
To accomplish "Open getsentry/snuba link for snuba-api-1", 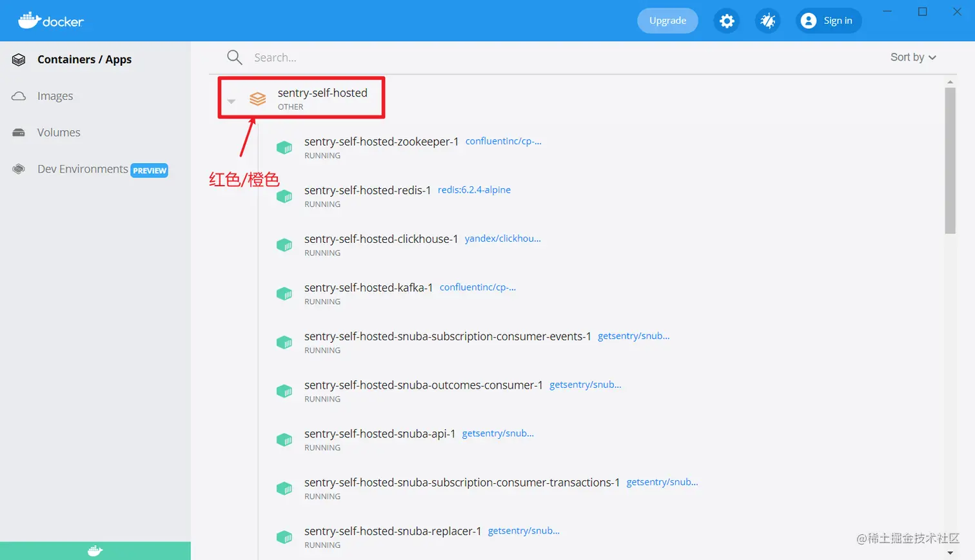I will point(498,433).
